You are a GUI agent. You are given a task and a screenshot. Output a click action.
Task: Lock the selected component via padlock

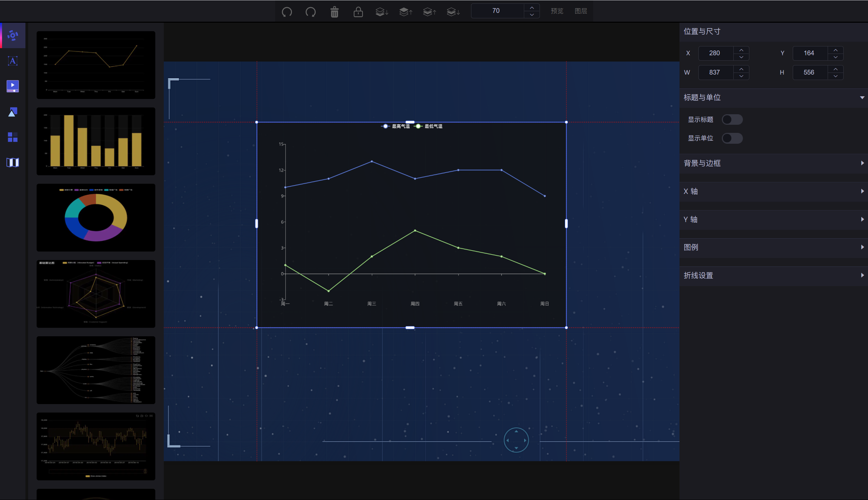coord(358,12)
